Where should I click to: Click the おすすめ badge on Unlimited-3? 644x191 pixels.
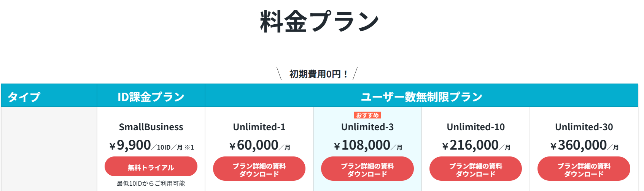coord(367,115)
